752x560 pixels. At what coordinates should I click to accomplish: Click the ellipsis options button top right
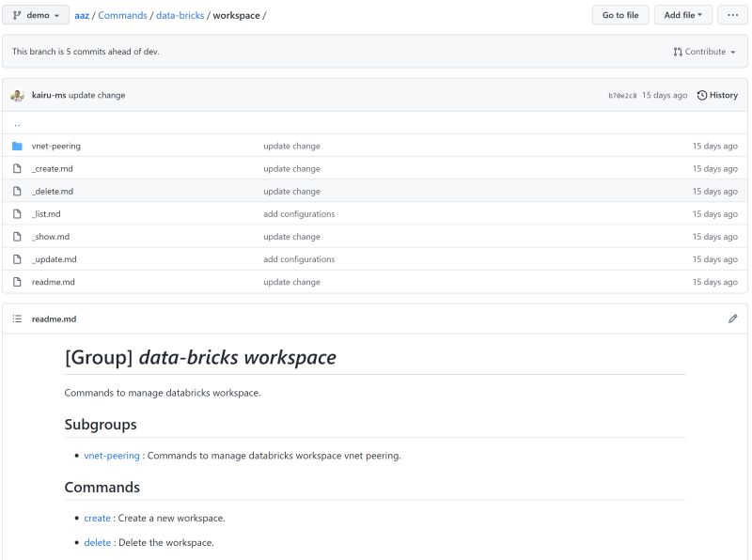(732, 14)
